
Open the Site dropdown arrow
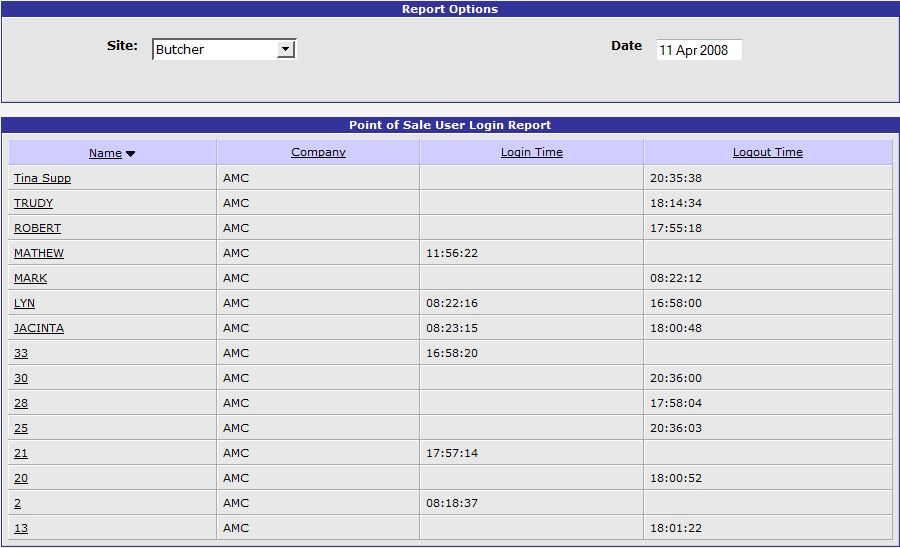[x=286, y=49]
